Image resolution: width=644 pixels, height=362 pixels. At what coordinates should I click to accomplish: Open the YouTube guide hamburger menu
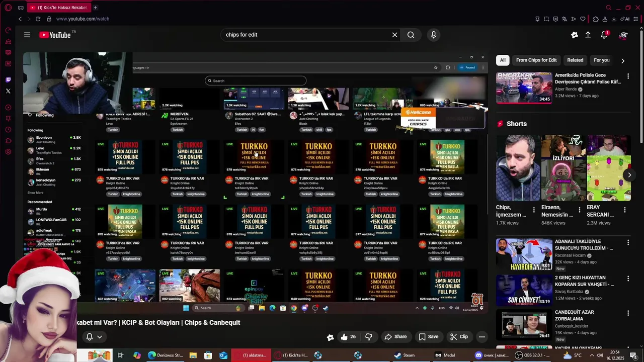(27, 35)
